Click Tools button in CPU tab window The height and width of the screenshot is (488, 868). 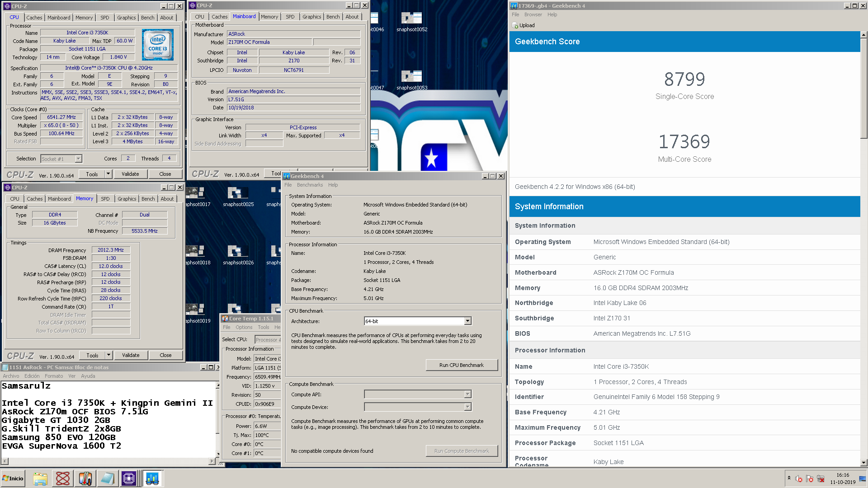tap(92, 174)
